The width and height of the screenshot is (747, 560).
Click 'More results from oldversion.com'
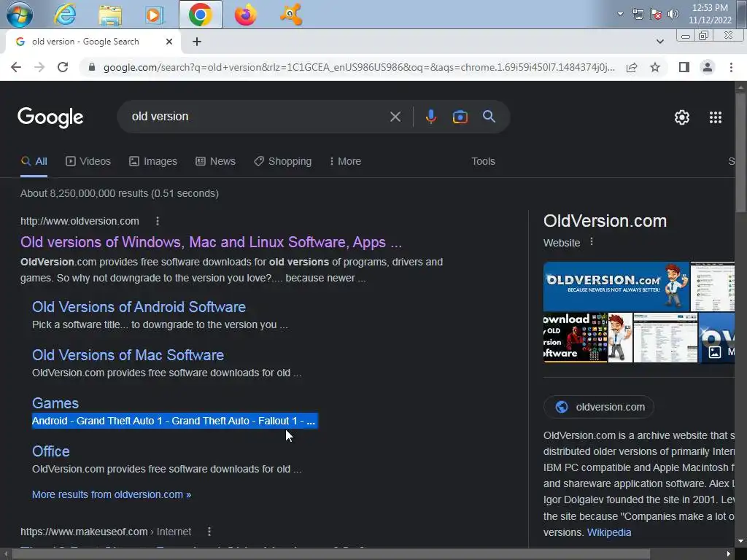(112, 495)
